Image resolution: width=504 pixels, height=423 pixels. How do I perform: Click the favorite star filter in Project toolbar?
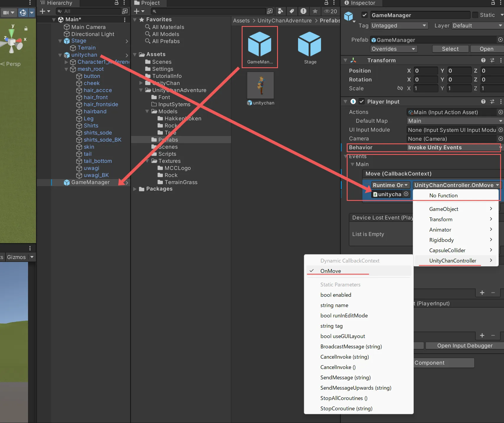click(315, 11)
